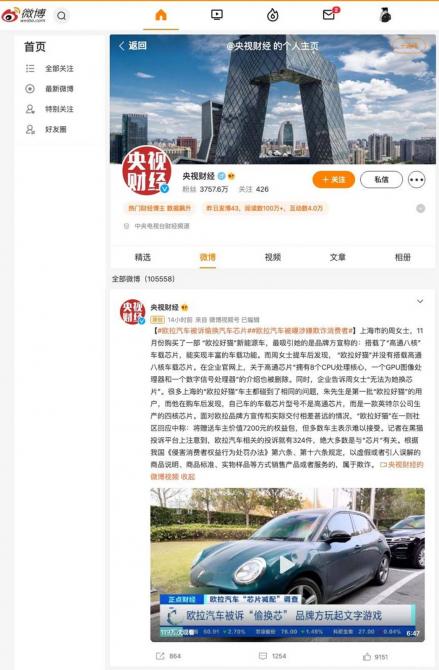Open the user avatar icon in top bar

coord(385,15)
